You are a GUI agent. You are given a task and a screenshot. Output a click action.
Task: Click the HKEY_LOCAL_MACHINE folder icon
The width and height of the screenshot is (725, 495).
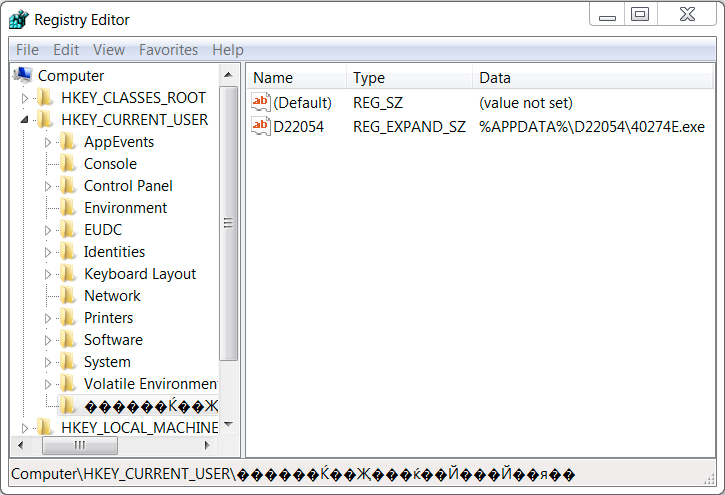click(x=45, y=428)
